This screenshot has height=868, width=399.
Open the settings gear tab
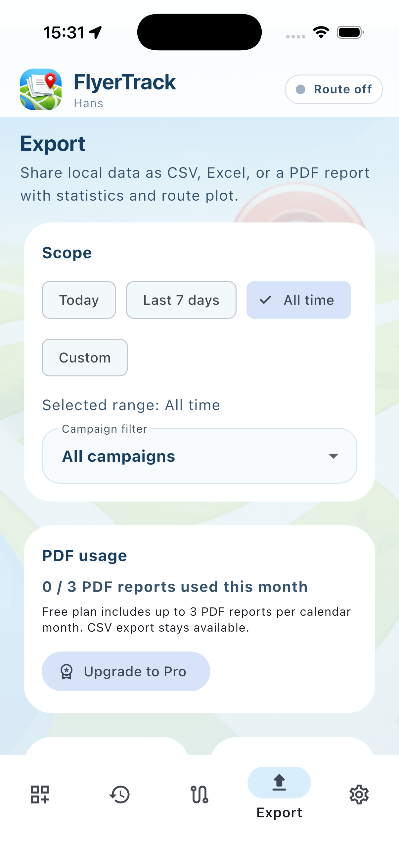[x=359, y=794]
